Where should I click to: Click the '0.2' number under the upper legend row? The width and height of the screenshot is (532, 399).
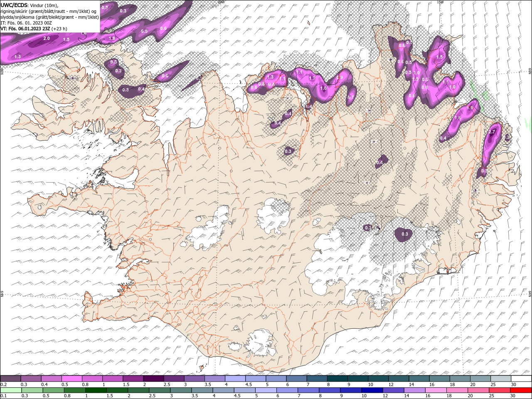3,384
